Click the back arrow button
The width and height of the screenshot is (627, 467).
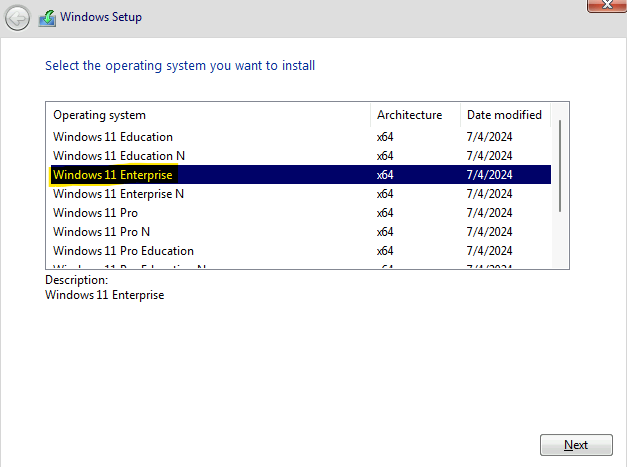tap(17, 18)
